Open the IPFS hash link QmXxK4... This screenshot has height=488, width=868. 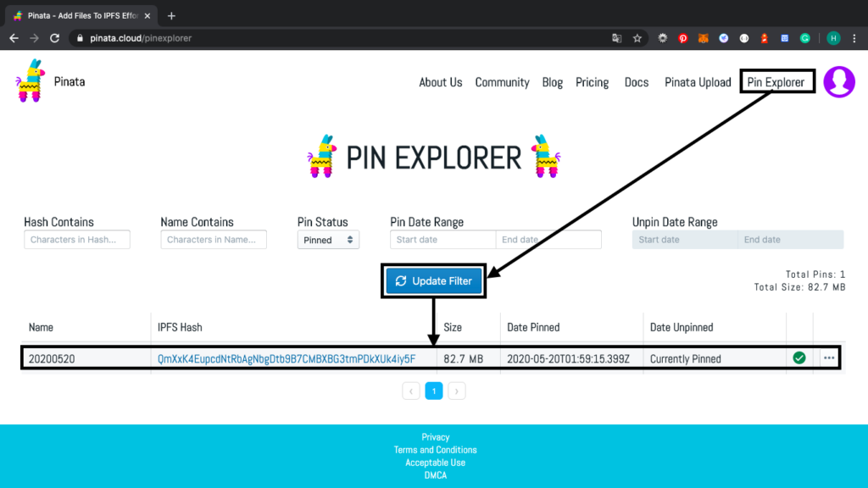[287, 359]
